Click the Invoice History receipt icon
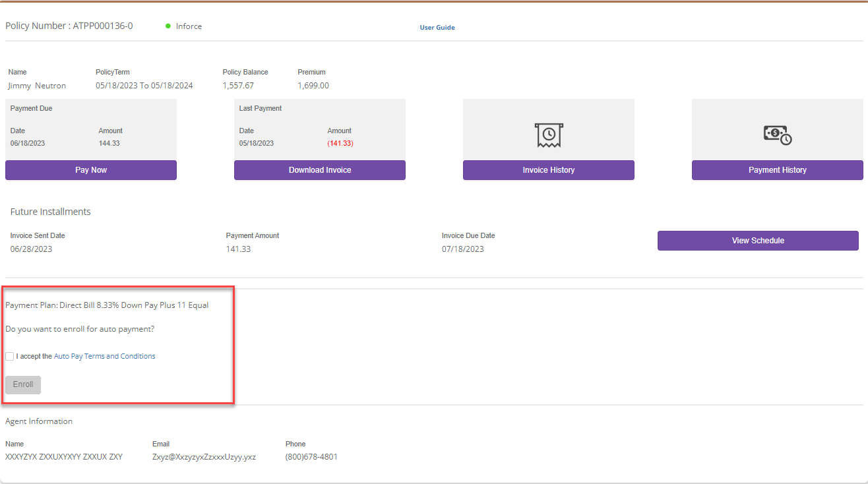This screenshot has width=868, height=484. click(x=548, y=135)
